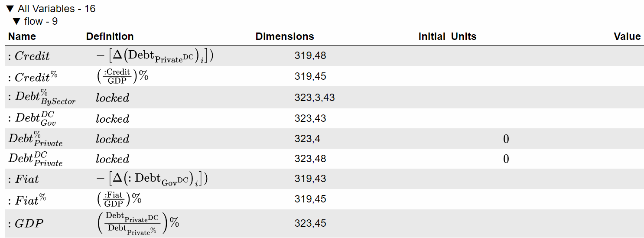This screenshot has height=238, width=644.
Task: Click the :GDP definition fraction formula
Action: pyautogui.click(x=137, y=224)
